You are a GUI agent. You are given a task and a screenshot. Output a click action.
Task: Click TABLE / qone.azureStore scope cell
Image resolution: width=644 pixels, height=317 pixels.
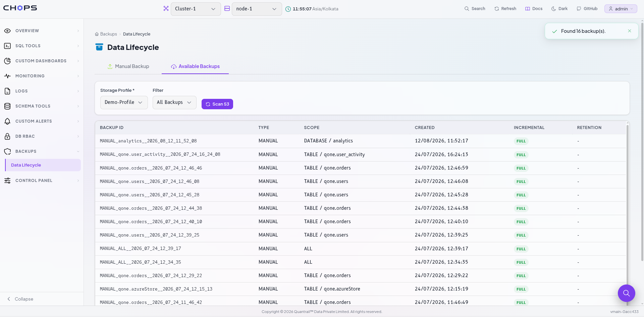pyautogui.click(x=332, y=289)
